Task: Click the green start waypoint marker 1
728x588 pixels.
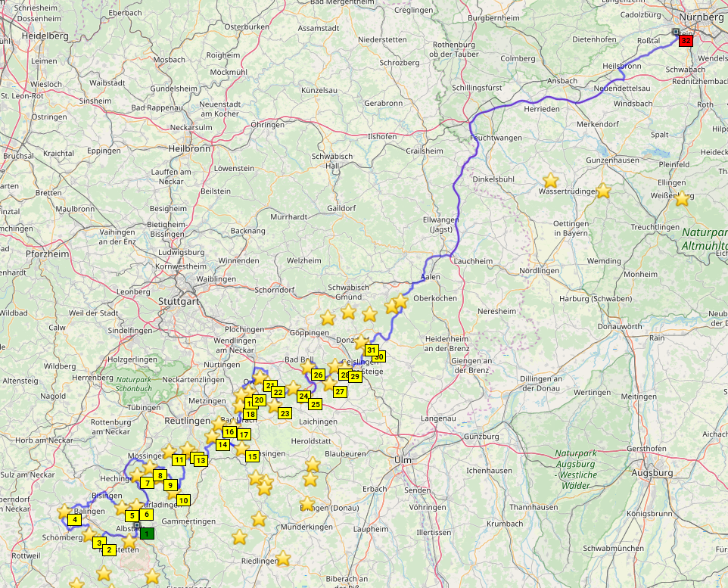Action: (146, 533)
